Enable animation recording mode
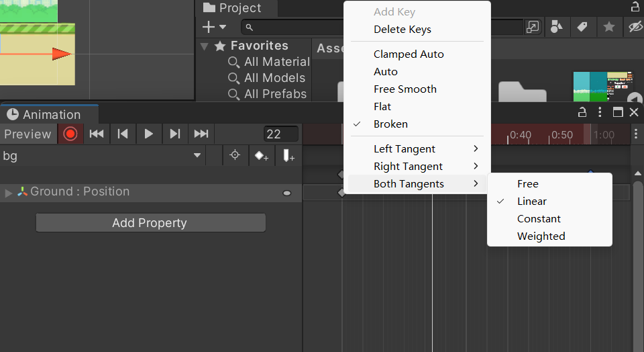The width and height of the screenshot is (644, 352). point(70,134)
